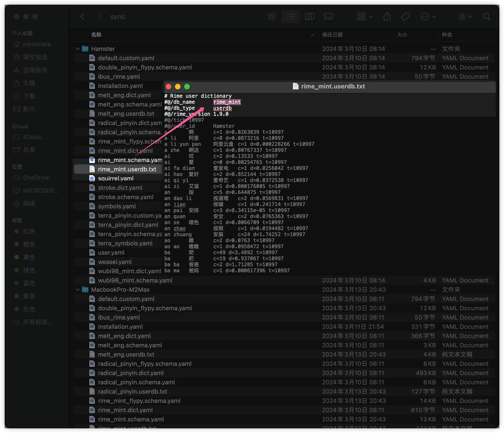This screenshot has height=433, width=504.
Task: Close the rime_mint.userdb.txt preview window
Action: click(168, 86)
